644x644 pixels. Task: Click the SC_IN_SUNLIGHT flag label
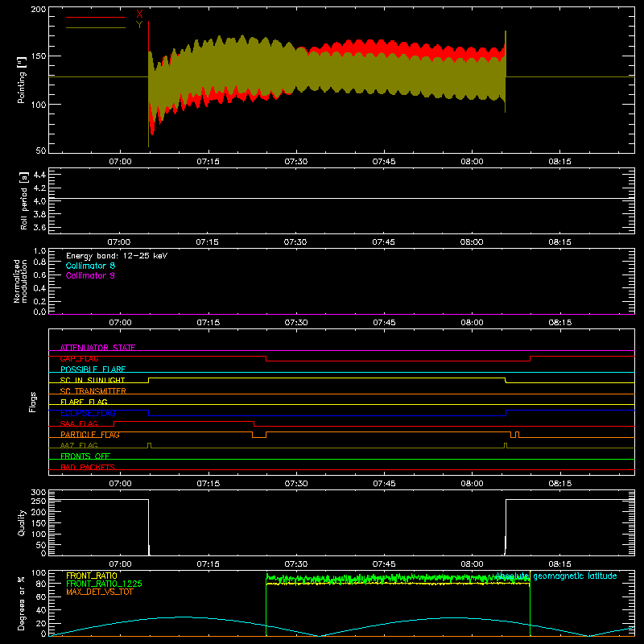point(93,380)
